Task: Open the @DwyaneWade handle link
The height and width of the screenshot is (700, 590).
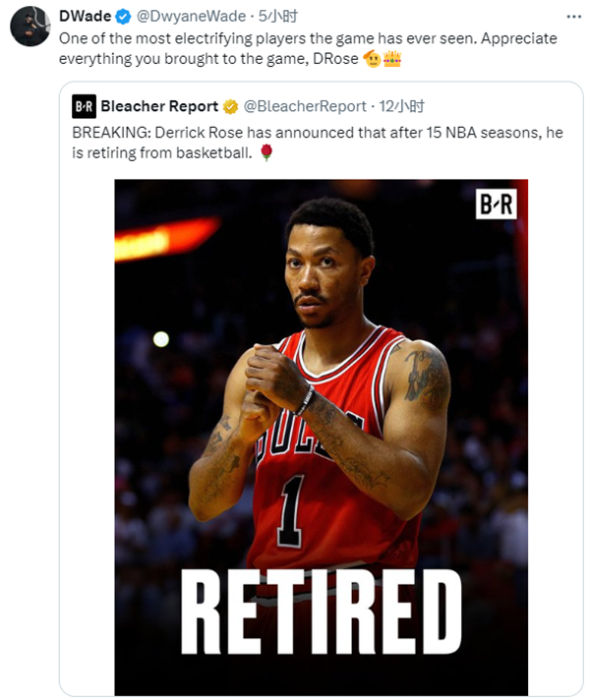Action: [191, 16]
